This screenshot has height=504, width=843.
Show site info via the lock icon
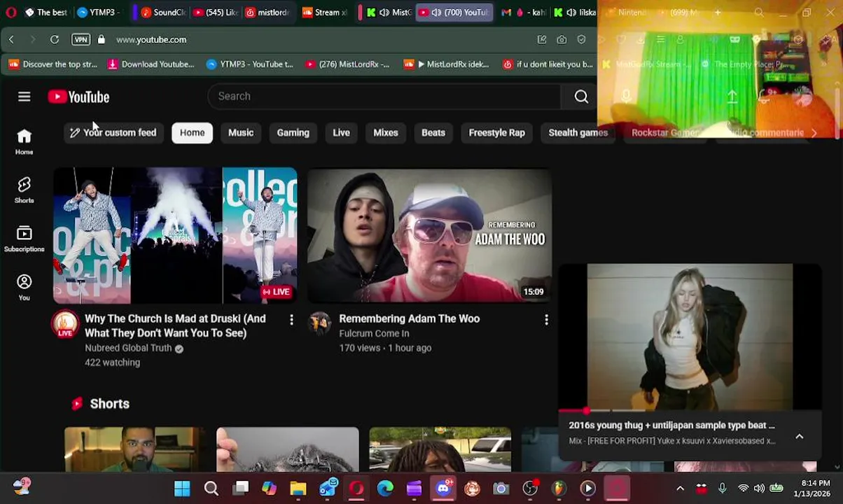102,39
